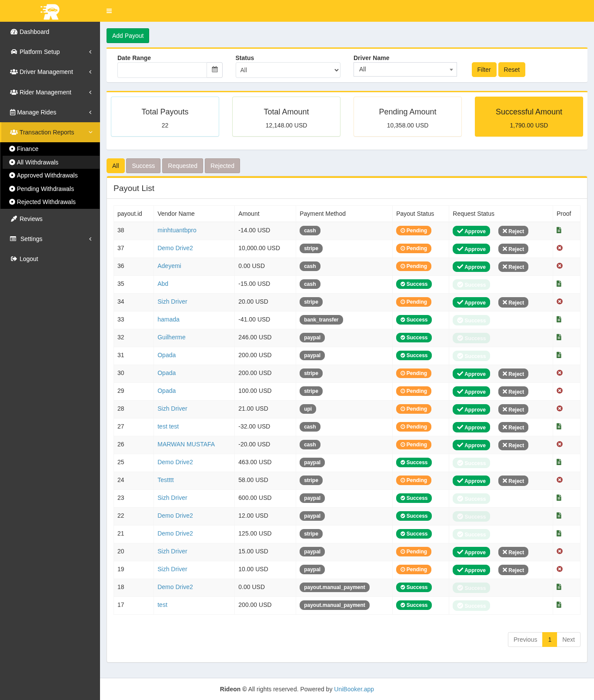Click red missing-proof icon for payout 24
This screenshot has width=594, height=700.
(x=560, y=480)
